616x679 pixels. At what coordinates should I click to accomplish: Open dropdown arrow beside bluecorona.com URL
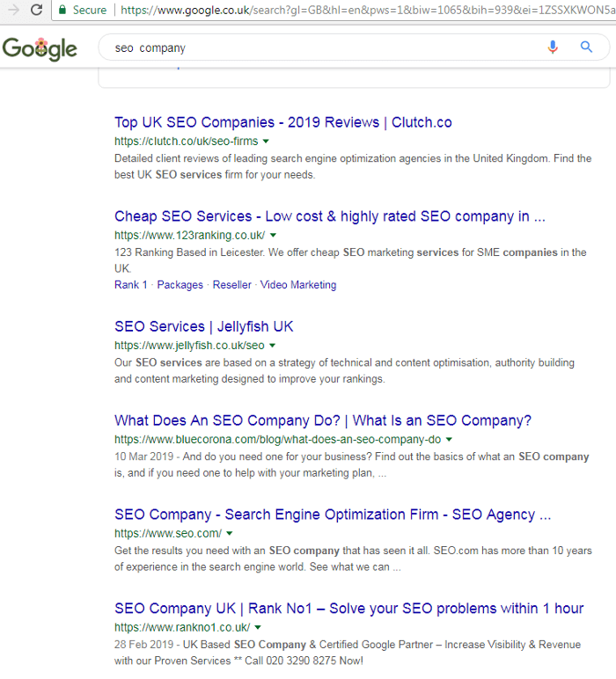coord(449,439)
